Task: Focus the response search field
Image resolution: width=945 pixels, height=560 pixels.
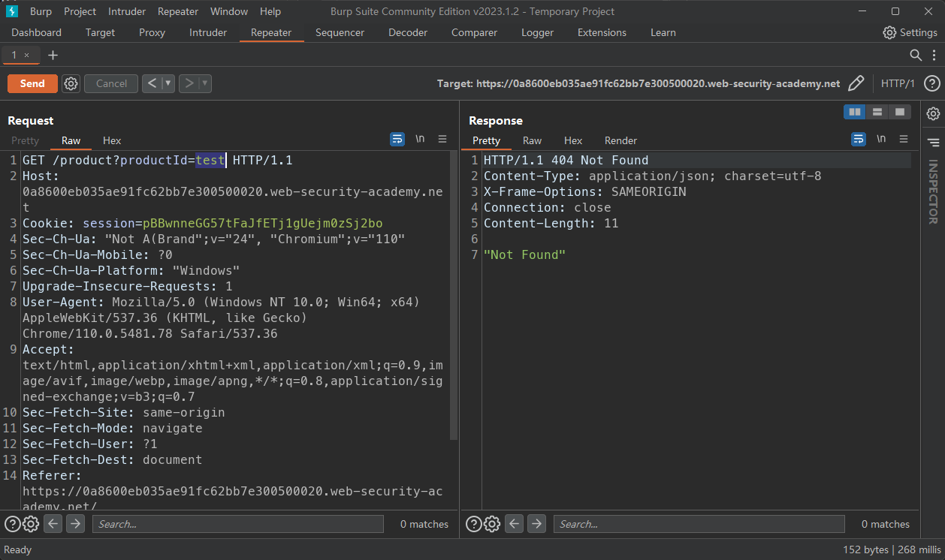Action: click(x=699, y=524)
